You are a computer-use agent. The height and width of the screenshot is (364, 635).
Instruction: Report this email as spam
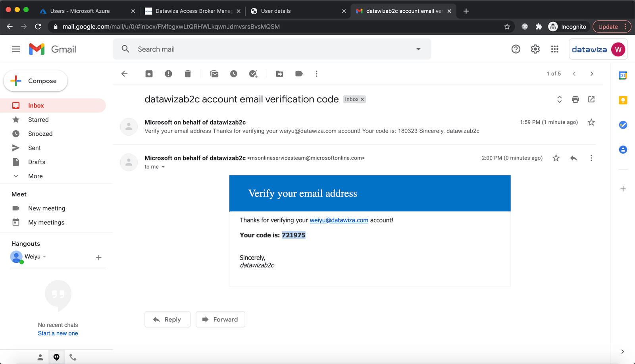tap(168, 74)
